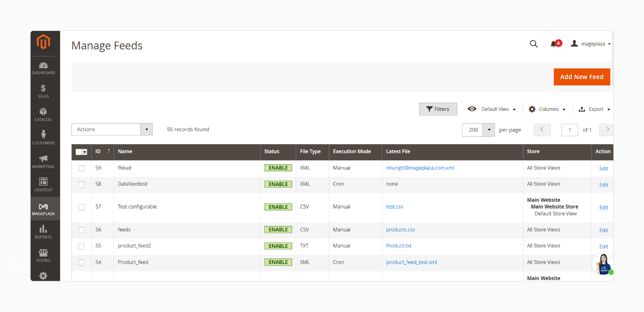Edit feed 56 feeds
Image resolution: width=644 pixels, height=312 pixels.
point(604,230)
